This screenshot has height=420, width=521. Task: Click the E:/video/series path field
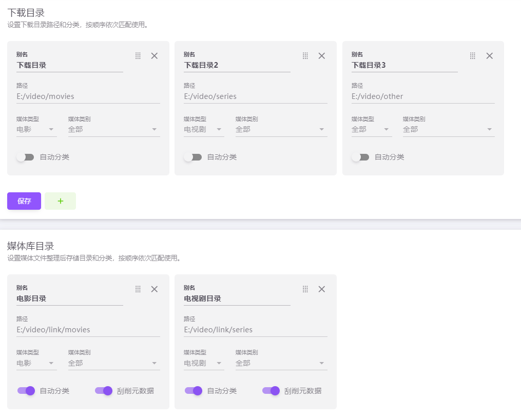click(255, 96)
